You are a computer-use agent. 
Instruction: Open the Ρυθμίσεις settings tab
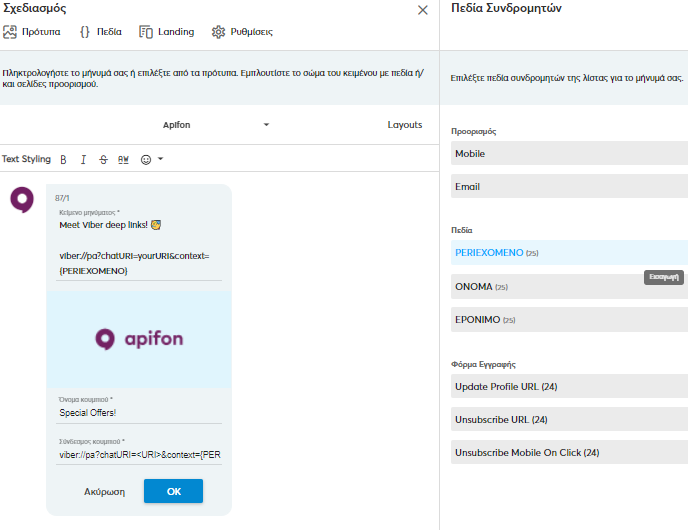[x=242, y=32]
